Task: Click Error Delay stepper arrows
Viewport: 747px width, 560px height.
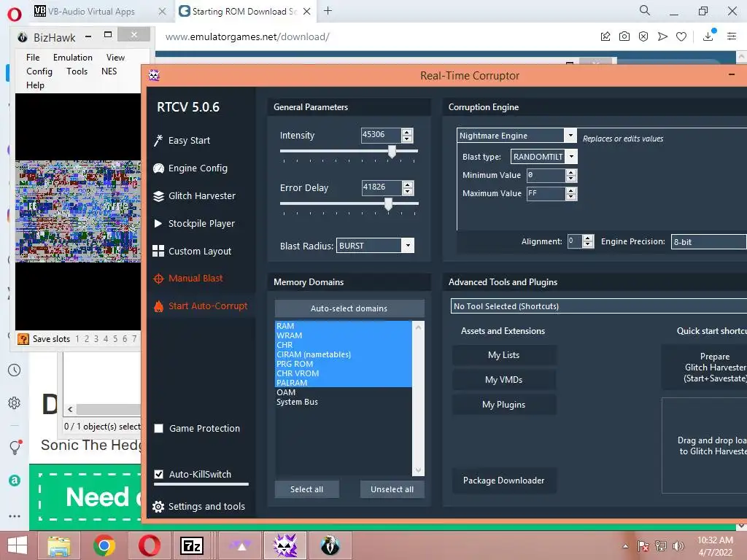Action: pyautogui.click(x=407, y=187)
